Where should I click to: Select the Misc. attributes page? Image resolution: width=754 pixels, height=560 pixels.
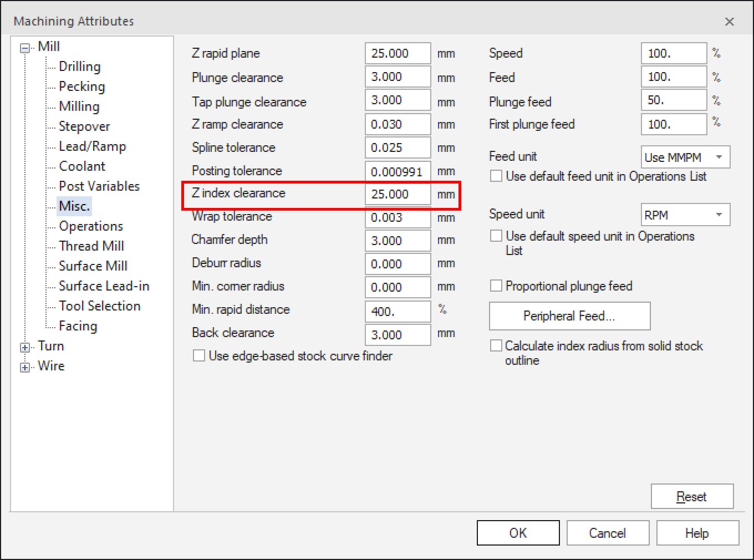(x=74, y=206)
